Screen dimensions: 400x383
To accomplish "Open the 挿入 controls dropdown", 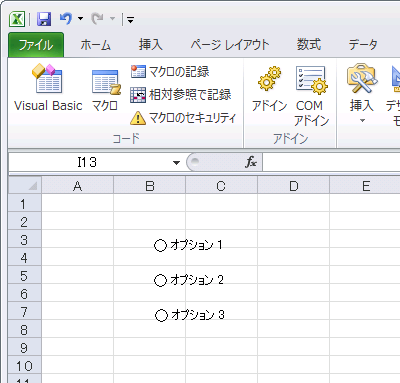I will pyautogui.click(x=362, y=93).
